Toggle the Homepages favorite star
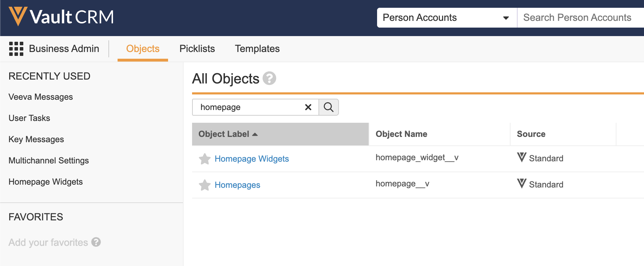644x266 pixels. pyautogui.click(x=205, y=185)
